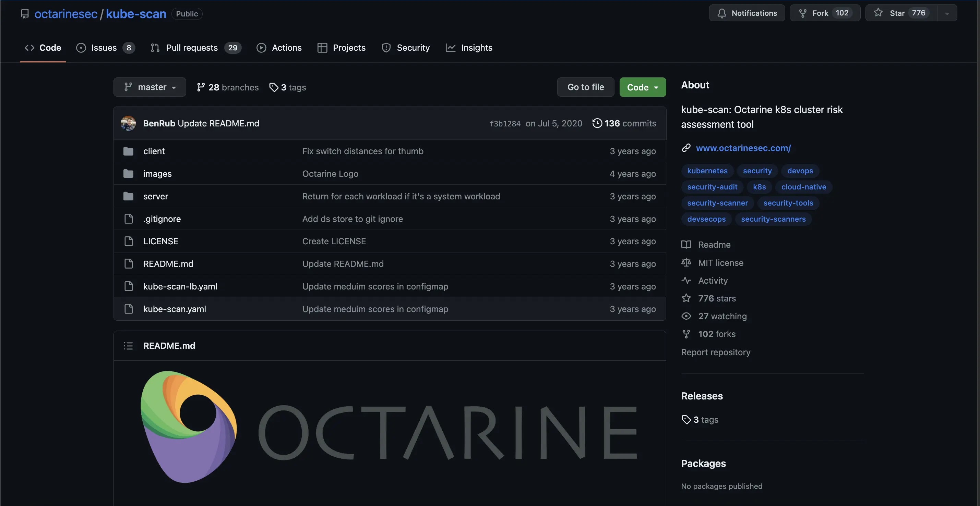Jump to Readme via sidebar link
The width and height of the screenshot is (980, 506).
(x=706, y=245)
